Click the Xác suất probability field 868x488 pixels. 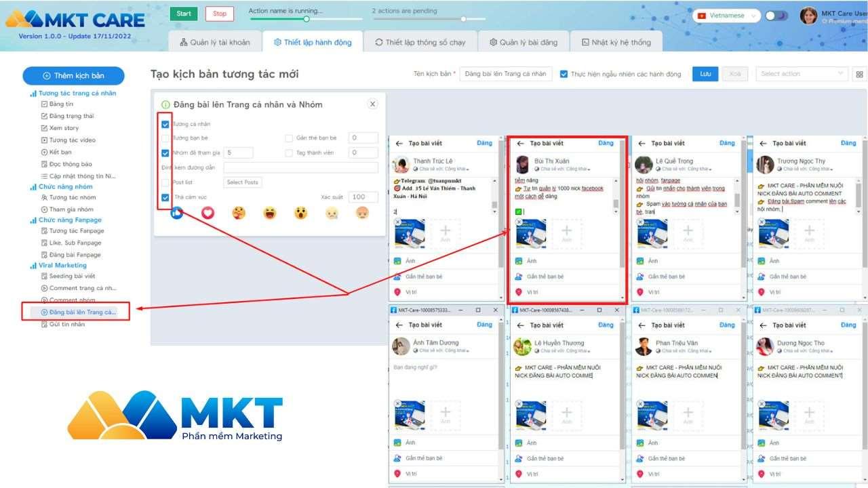tap(365, 197)
